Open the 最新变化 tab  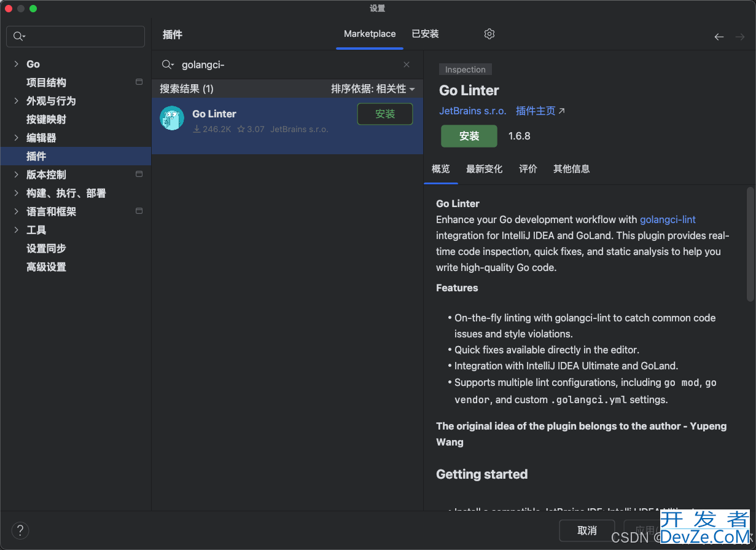tap(484, 169)
